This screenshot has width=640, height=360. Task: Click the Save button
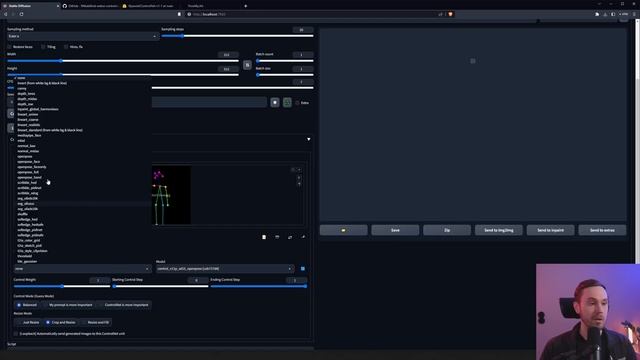coord(395,230)
